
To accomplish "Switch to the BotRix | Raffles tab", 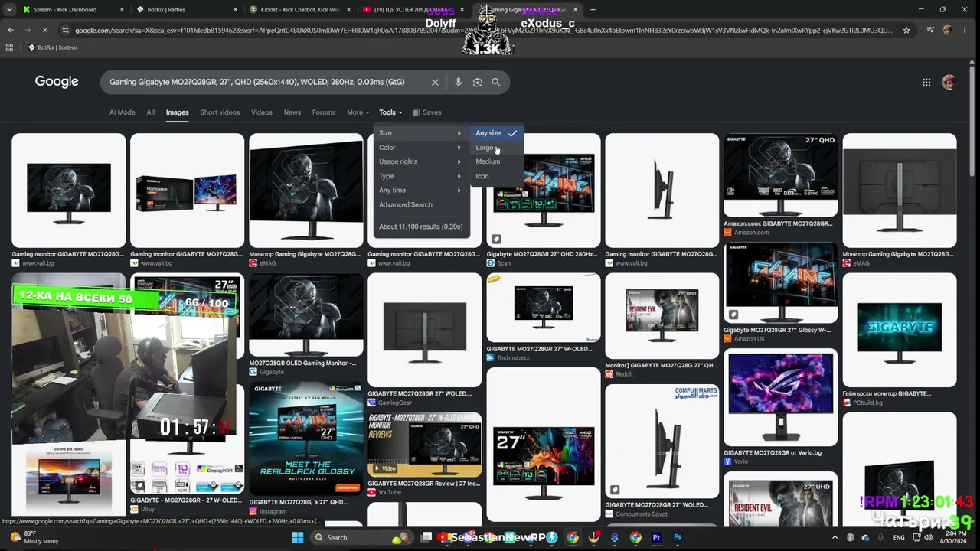I will pyautogui.click(x=188, y=10).
